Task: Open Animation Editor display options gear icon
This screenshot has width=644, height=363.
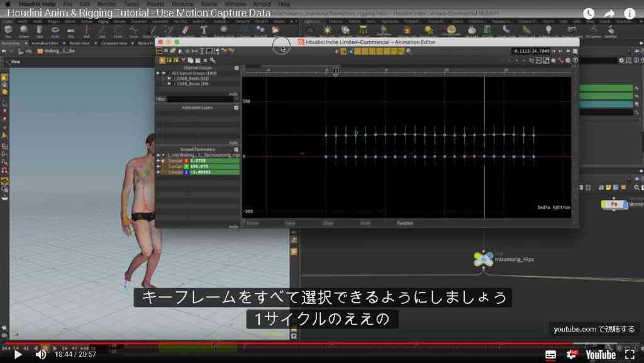Action: click(568, 60)
